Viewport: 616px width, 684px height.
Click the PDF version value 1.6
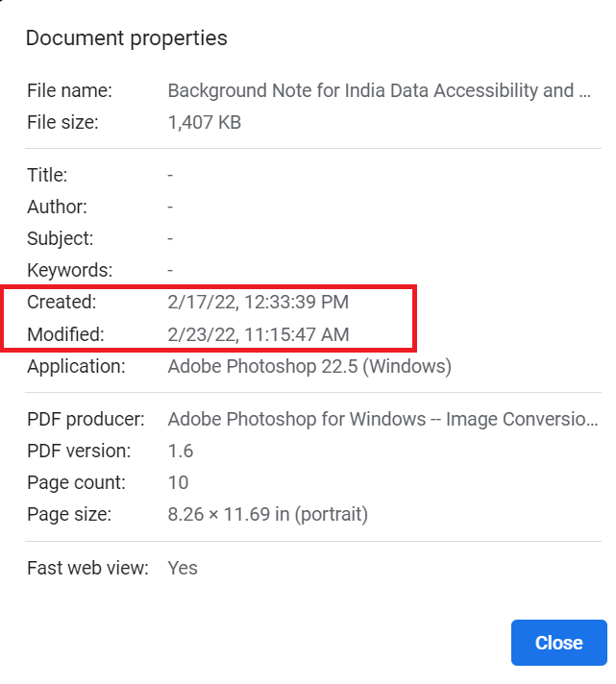tap(180, 451)
